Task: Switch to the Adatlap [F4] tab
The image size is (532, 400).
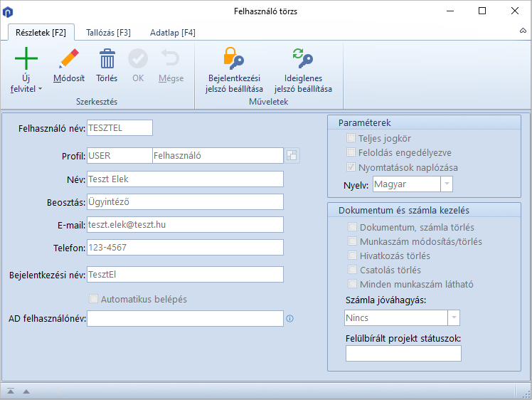Action: point(172,33)
